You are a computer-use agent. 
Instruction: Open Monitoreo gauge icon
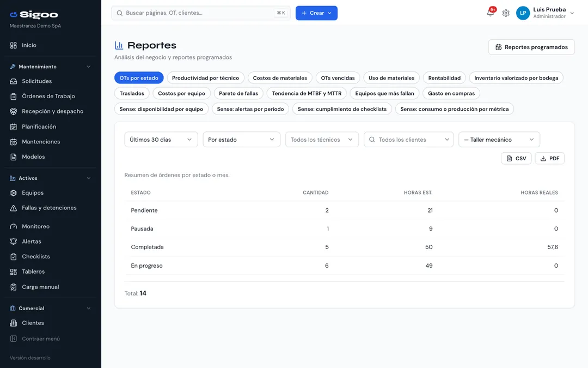14,227
